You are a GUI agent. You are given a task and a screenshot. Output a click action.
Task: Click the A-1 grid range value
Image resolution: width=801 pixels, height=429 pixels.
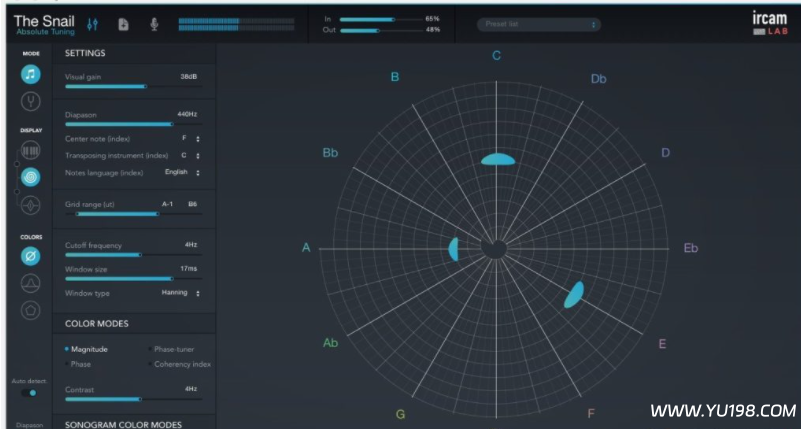click(x=168, y=204)
